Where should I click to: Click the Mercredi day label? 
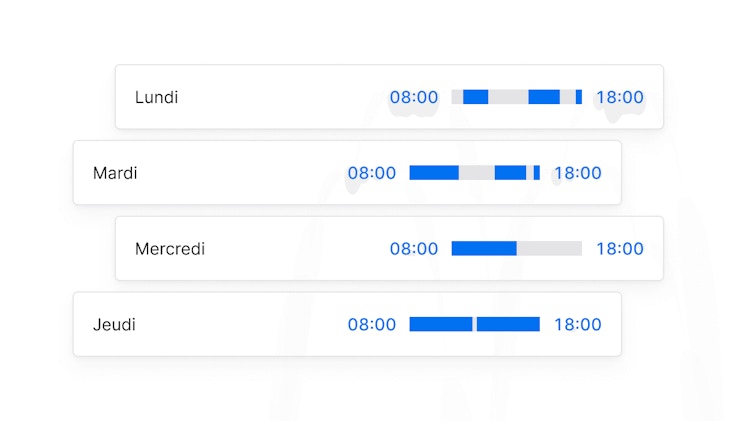pyautogui.click(x=170, y=248)
